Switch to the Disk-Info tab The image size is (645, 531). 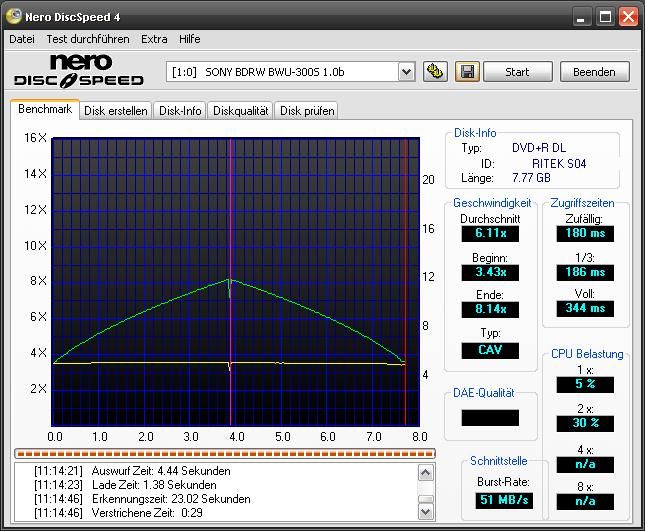181,111
